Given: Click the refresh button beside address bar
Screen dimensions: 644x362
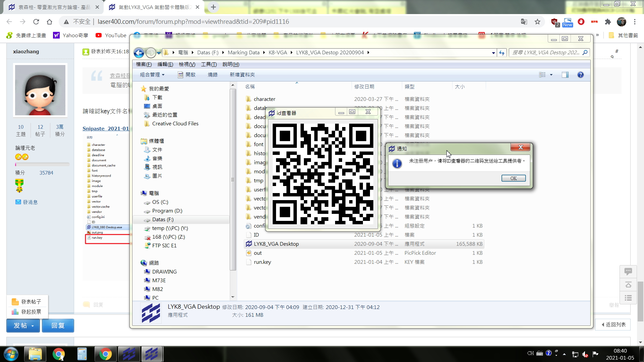Looking at the screenshot, I should point(502,53).
